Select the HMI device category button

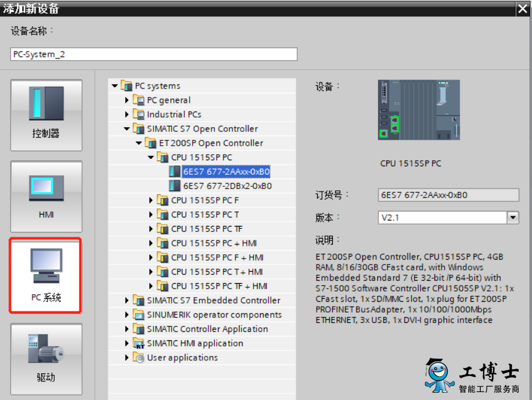(46, 196)
